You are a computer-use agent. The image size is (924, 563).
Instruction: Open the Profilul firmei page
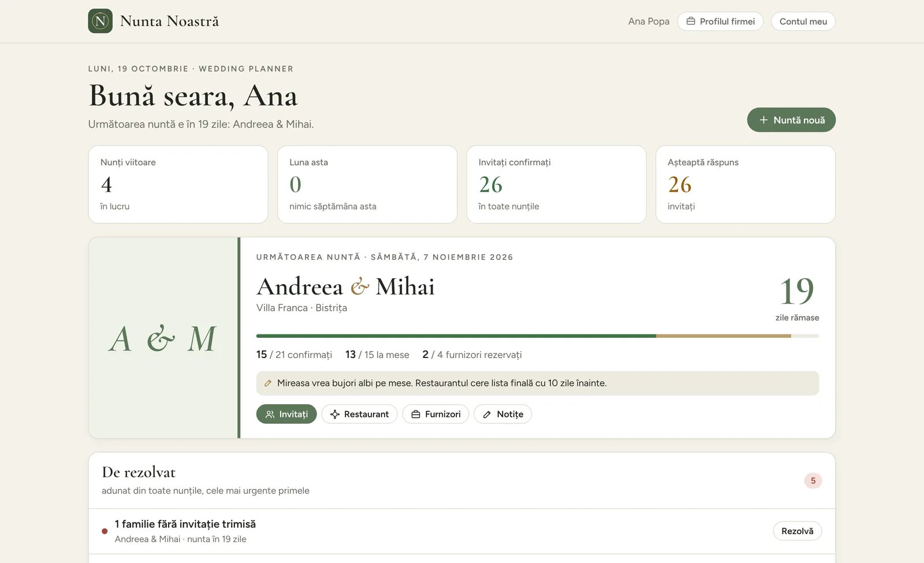(x=720, y=21)
